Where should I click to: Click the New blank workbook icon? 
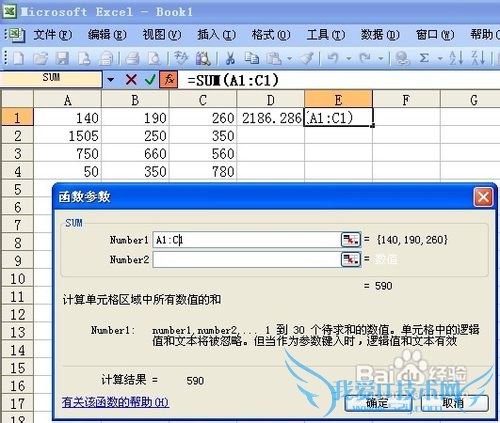(x=18, y=58)
